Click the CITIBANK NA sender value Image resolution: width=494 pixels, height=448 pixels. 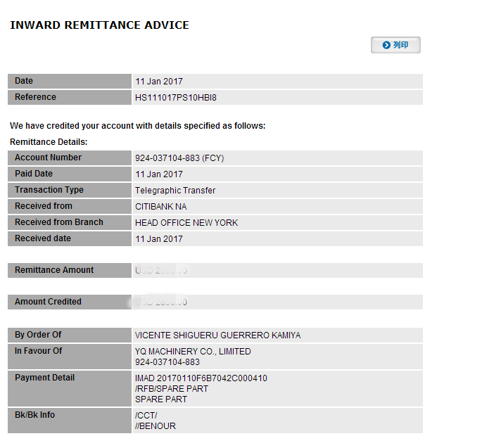[160, 207]
